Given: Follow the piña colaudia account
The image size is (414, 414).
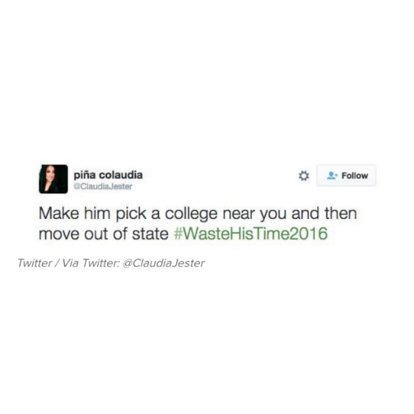Looking at the screenshot, I should (346, 175).
